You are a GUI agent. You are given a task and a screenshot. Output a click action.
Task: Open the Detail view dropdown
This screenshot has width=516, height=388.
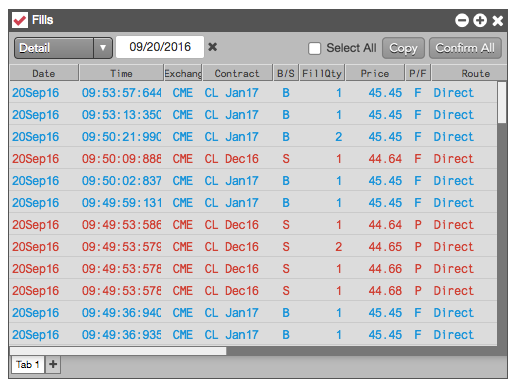63,48
